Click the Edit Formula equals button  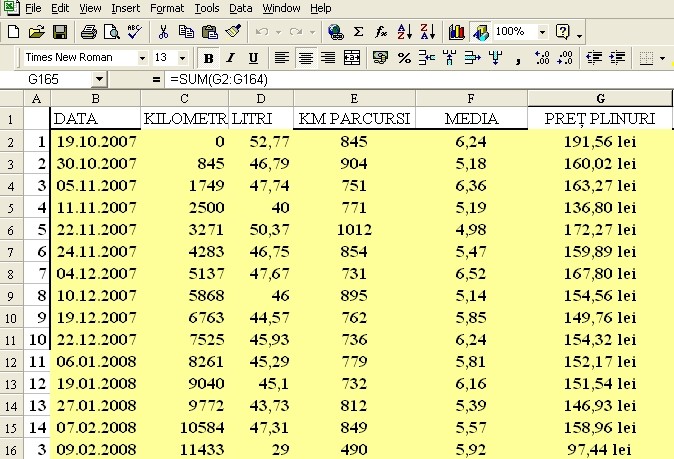click(156, 78)
